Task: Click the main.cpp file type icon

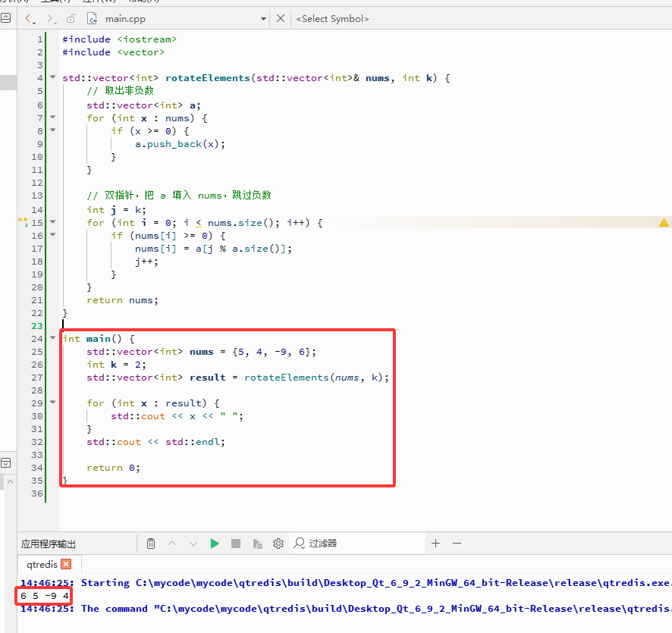Action: [92, 18]
